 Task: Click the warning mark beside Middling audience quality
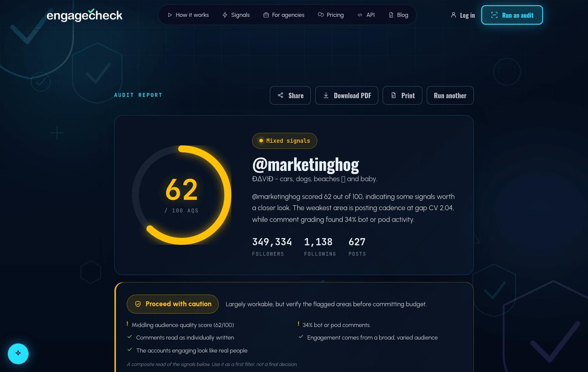pyautogui.click(x=127, y=324)
